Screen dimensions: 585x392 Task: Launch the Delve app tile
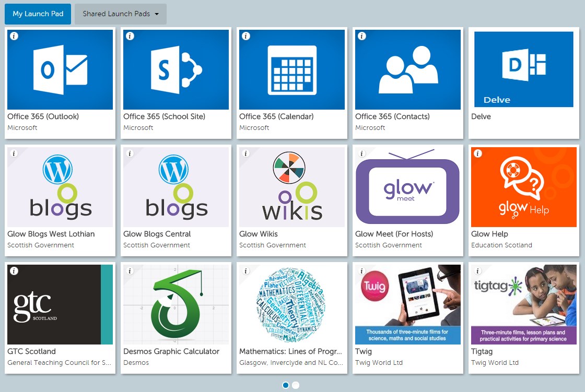pyautogui.click(x=524, y=69)
